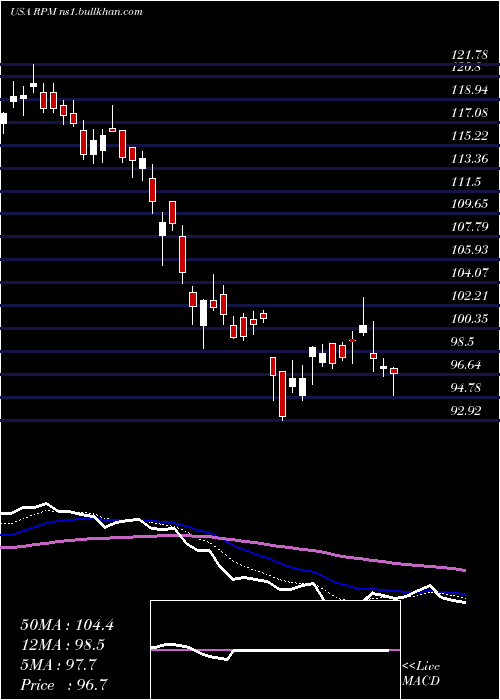The width and height of the screenshot is (500, 700).
Task: Click the 115.22 price axis label
Action: pos(469,136)
